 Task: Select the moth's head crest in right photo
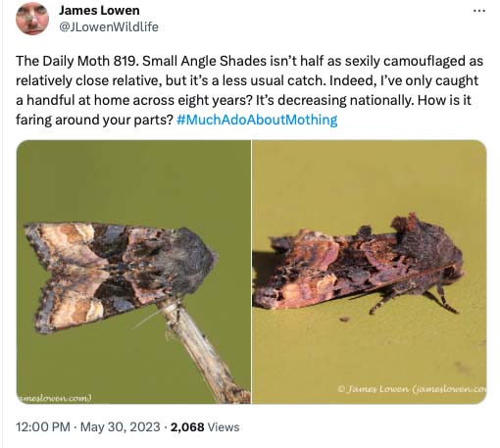pos(405,224)
